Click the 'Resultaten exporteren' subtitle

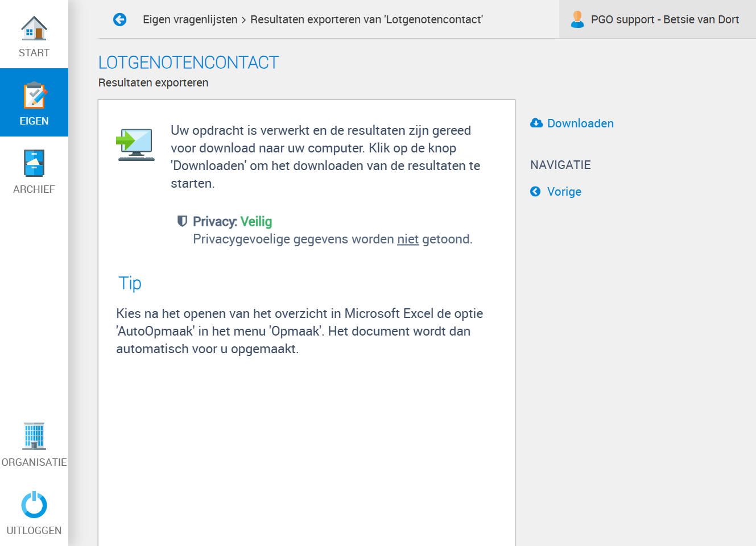click(x=154, y=82)
